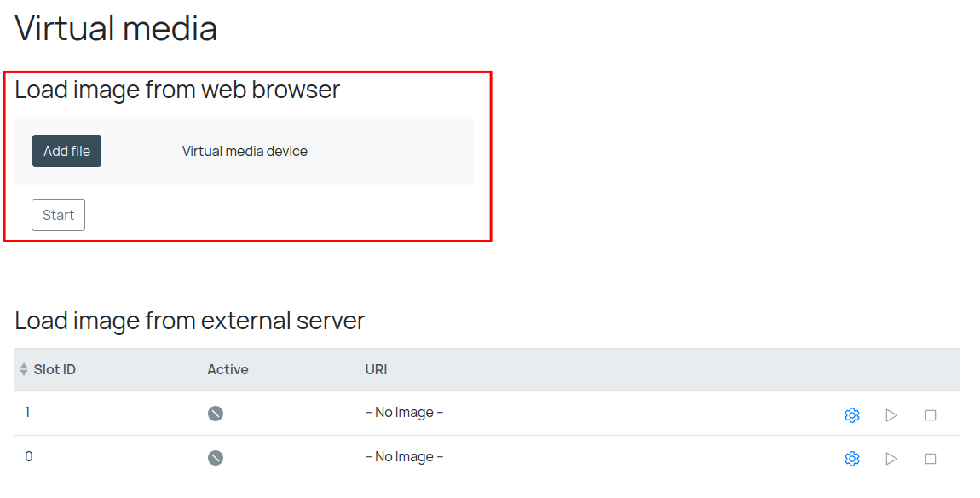
Task: Click the Slot ID column header
Action: point(55,370)
